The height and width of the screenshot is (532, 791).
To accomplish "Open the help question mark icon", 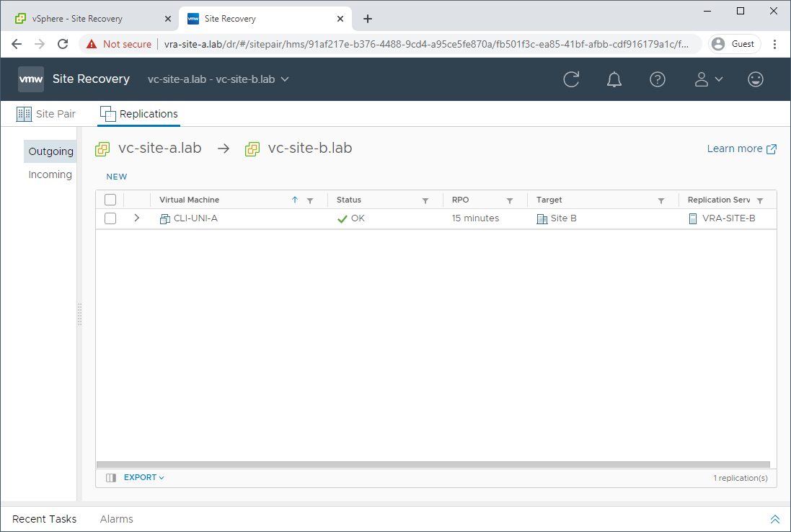I will 658,79.
